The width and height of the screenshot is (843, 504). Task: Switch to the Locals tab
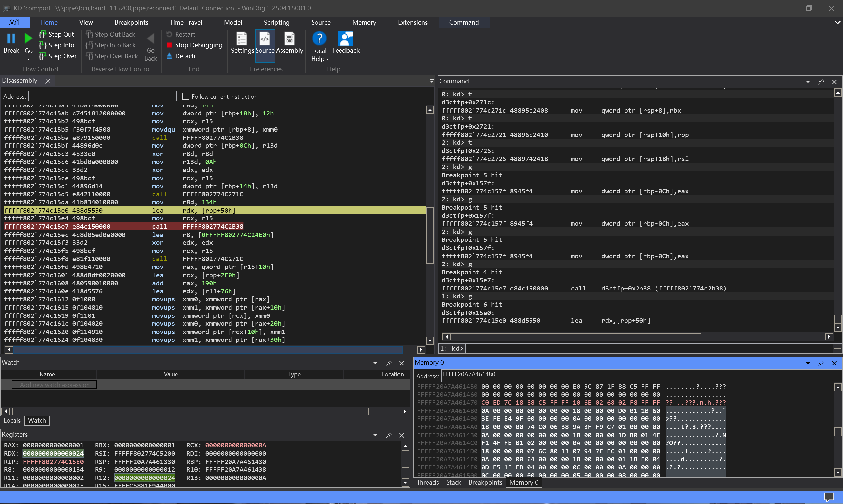(12, 420)
